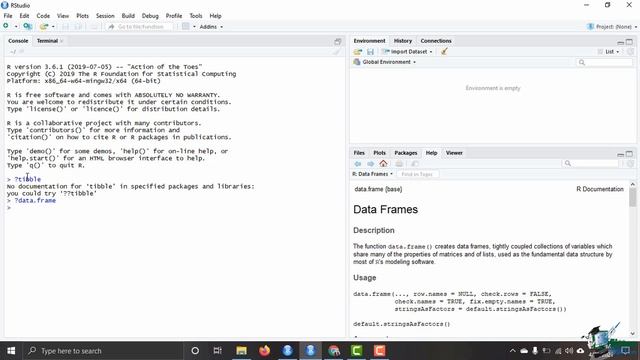Select the Environment tab

369,41
